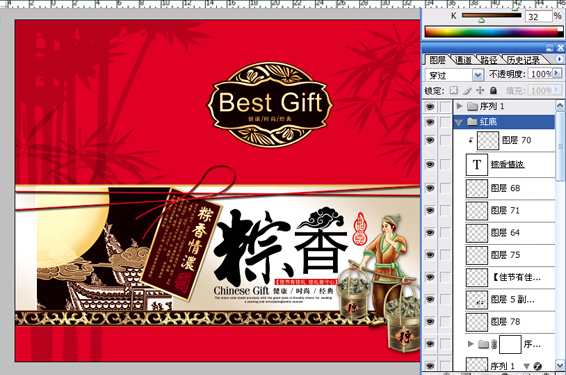Click the lock transparent pixels icon

click(453, 90)
